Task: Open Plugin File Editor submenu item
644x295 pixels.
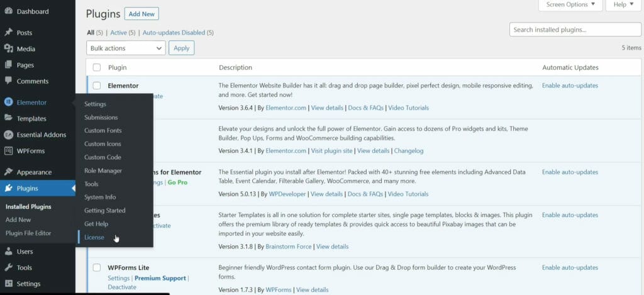Action: [x=28, y=233]
